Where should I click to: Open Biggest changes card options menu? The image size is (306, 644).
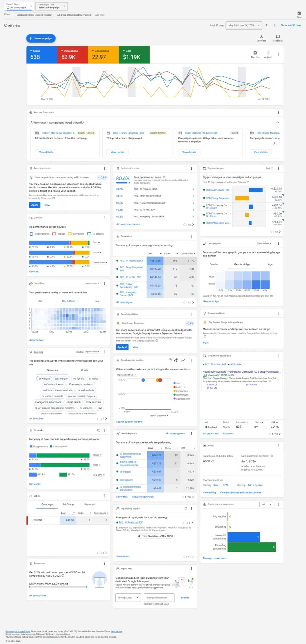pos(278,168)
